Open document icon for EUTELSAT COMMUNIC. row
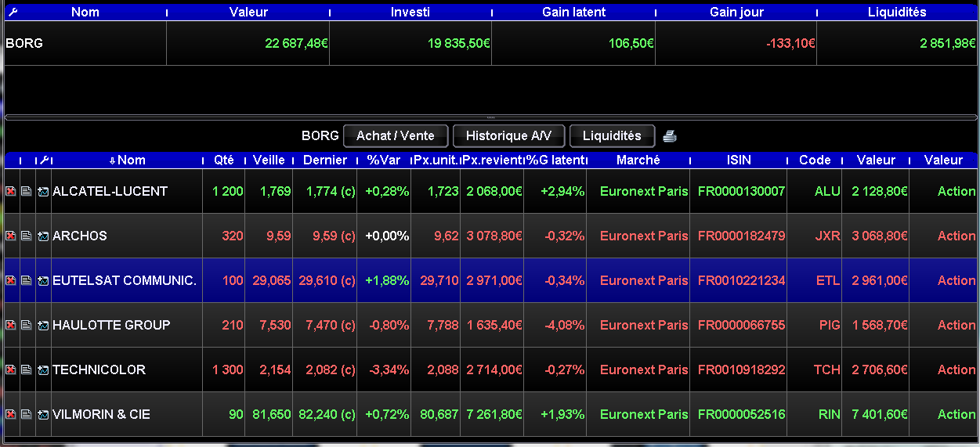Viewport: 980px width, 447px height. 27,280
